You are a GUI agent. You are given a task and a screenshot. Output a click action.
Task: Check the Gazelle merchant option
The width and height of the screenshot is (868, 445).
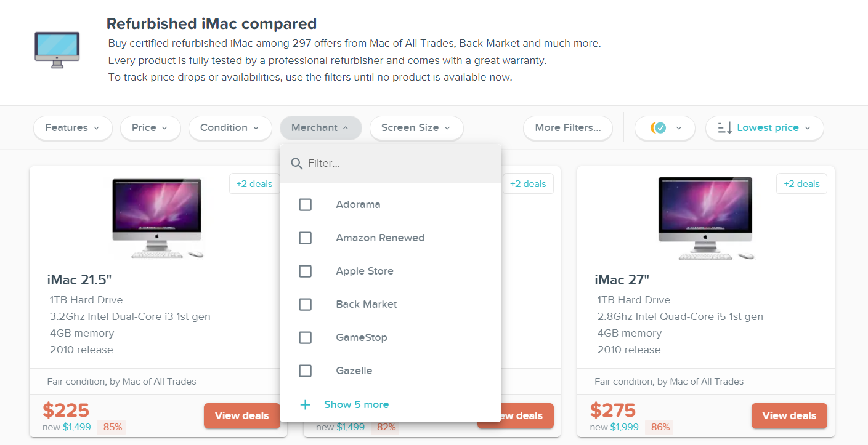[305, 371]
